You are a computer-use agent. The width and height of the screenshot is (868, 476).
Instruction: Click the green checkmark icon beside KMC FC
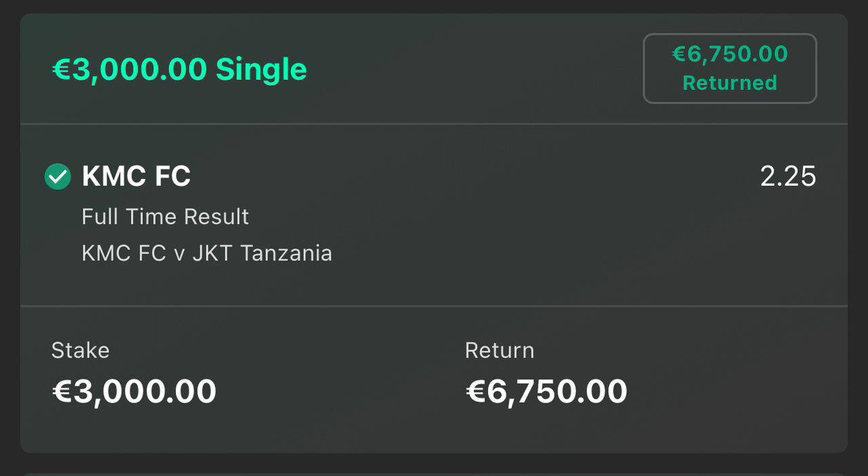(x=58, y=177)
